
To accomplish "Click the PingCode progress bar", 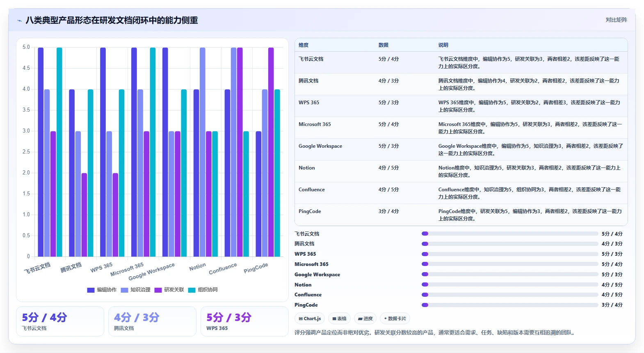I will click(x=510, y=305).
